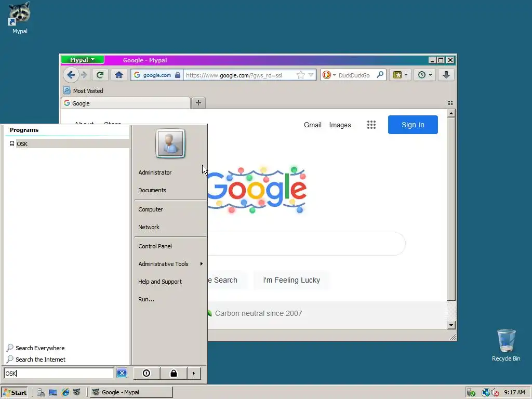Viewport: 532px width, 399px height.
Task: Click the safely remove hardware tray icon
Action: coord(471,393)
